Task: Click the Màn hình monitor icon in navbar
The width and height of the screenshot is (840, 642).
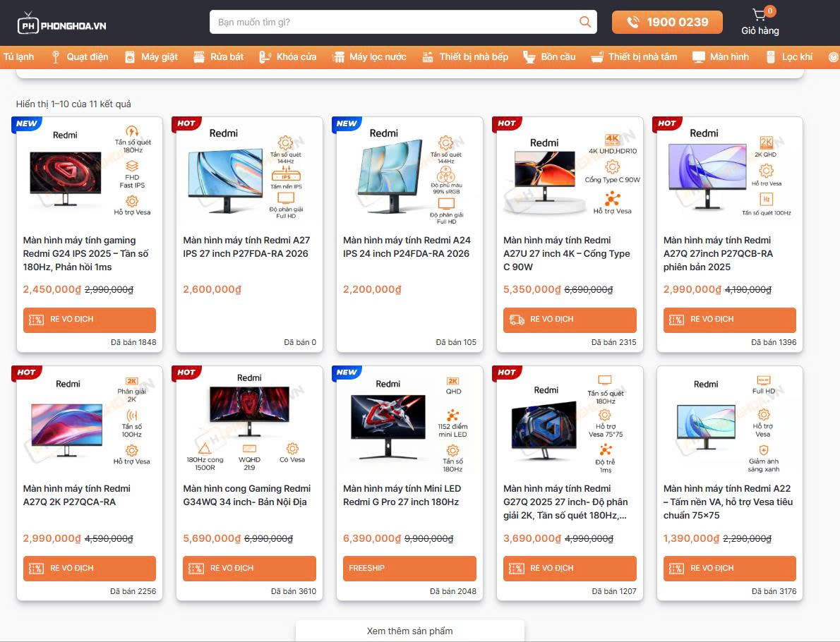Action: tap(699, 57)
